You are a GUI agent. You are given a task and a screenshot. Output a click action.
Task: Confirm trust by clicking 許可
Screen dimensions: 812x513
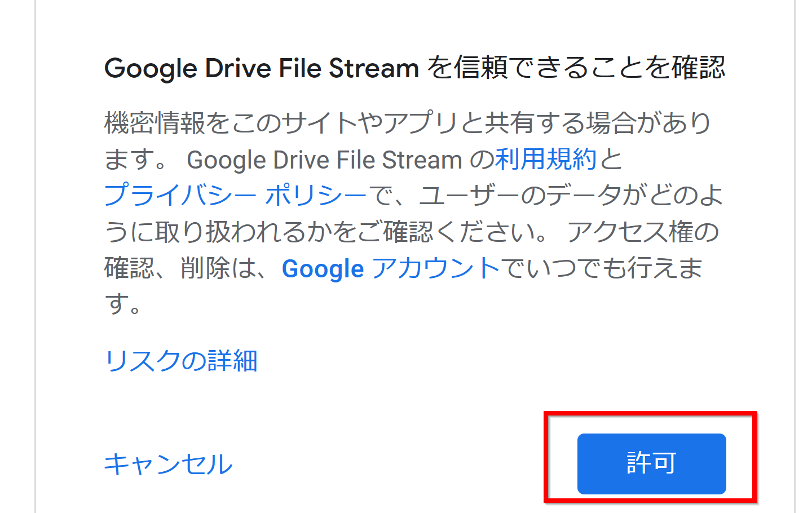click(x=651, y=463)
